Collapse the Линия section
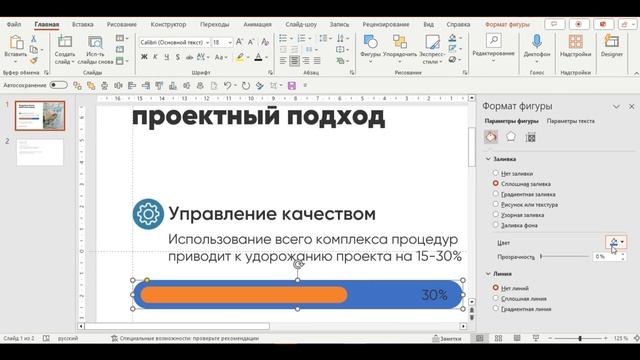640x360 pixels. pyautogui.click(x=488, y=273)
